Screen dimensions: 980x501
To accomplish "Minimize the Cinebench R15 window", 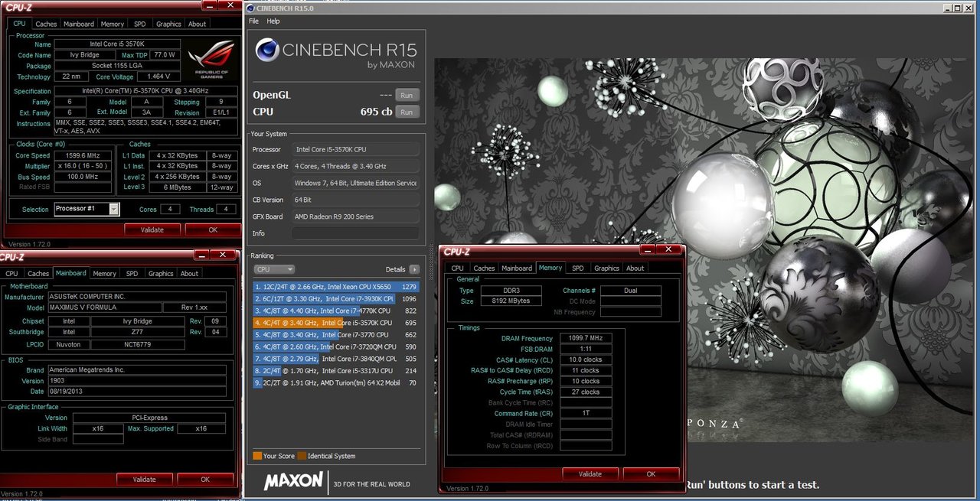I will [948, 8].
